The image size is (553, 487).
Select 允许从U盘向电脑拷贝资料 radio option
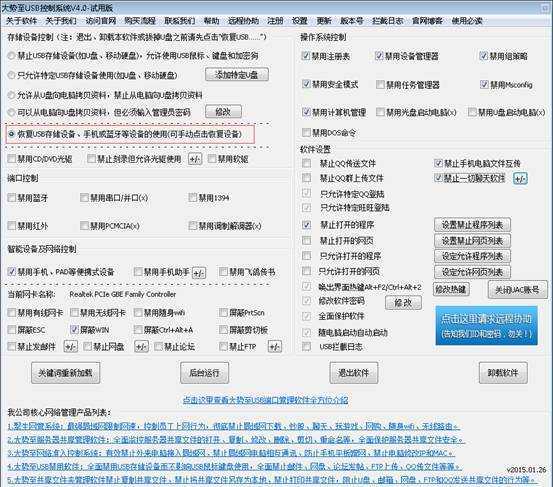(x=12, y=95)
